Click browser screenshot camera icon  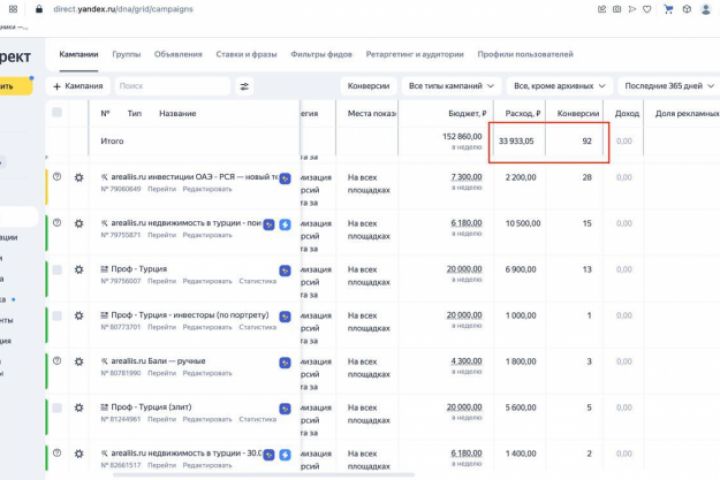point(617,9)
